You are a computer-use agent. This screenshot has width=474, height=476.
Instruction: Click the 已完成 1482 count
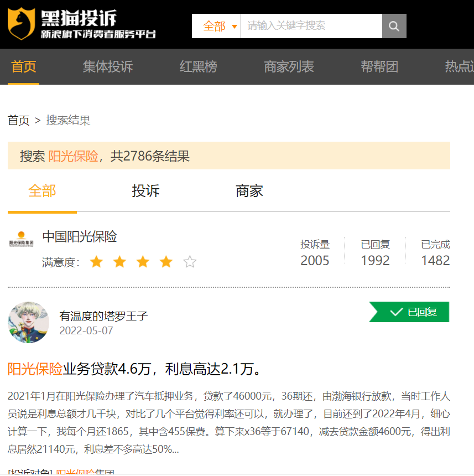pyautogui.click(x=435, y=252)
